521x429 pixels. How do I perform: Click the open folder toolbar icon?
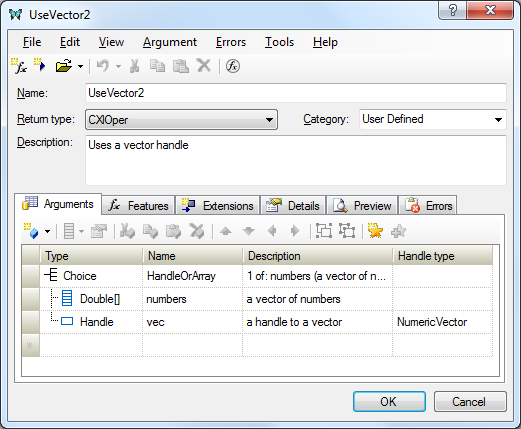(64, 66)
